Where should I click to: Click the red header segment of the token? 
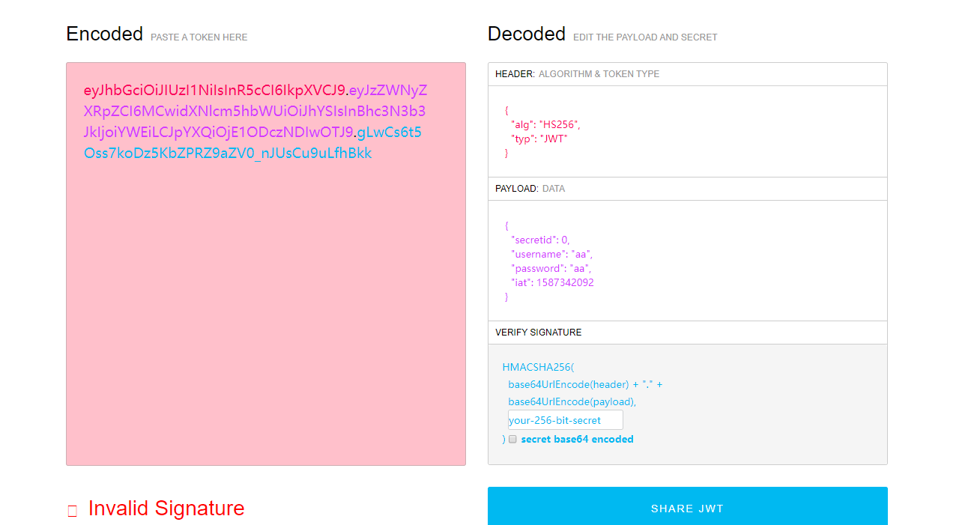pyautogui.click(x=216, y=91)
